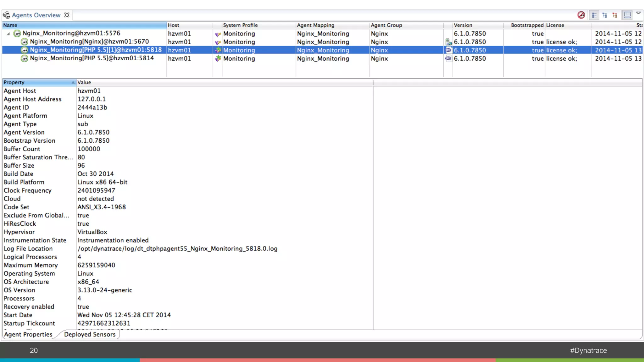Image resolution: width=644 pixels, height=362 pixels.
Task: Click the disable agent connection toolbar icon
Action: (x=581, y=15)
